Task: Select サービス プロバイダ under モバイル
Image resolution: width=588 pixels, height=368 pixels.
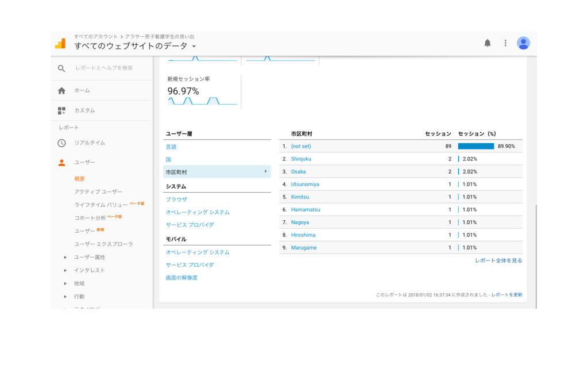Action: [x=189, y=265]
